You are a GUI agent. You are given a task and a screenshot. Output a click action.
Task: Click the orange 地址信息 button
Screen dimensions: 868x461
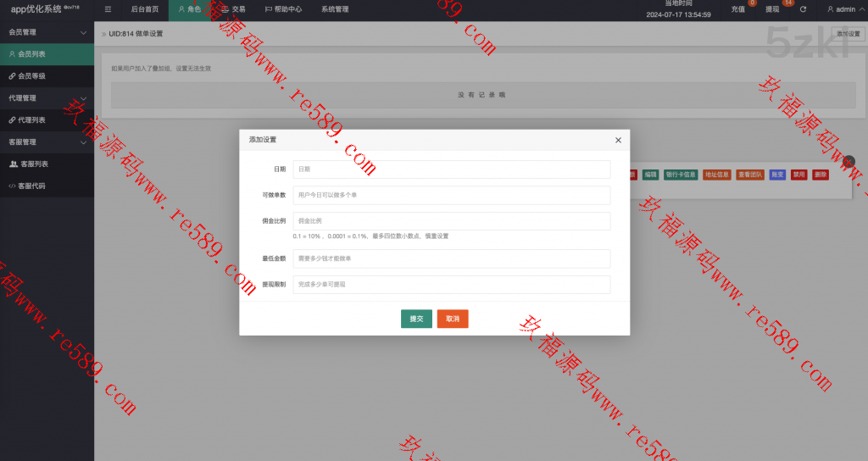[717, 175]
